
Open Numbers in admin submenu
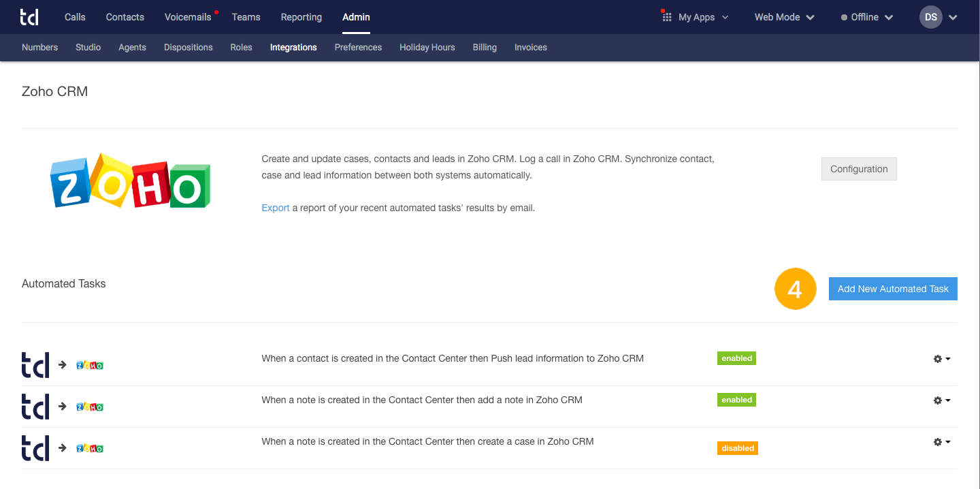click(39, 48)
